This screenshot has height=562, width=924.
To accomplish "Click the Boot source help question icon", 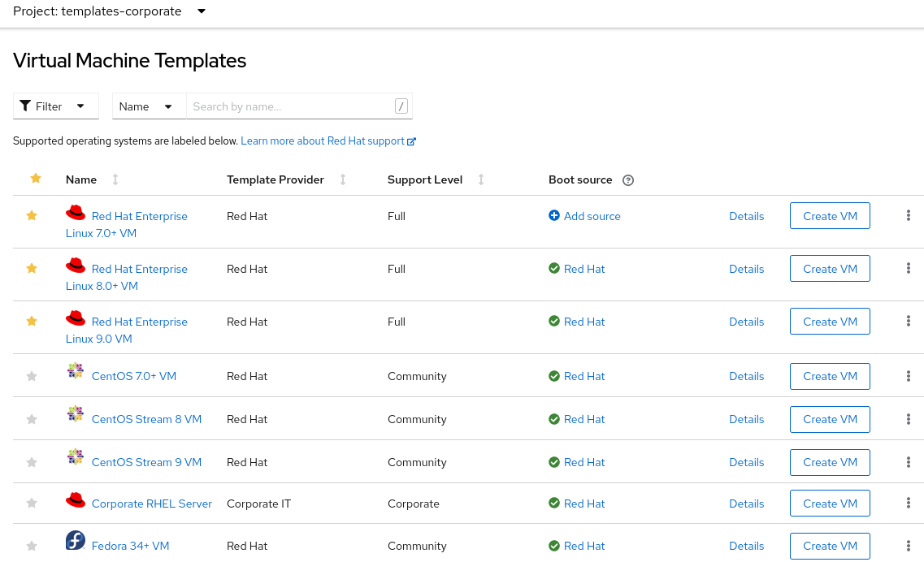I will tap(627, 180).
